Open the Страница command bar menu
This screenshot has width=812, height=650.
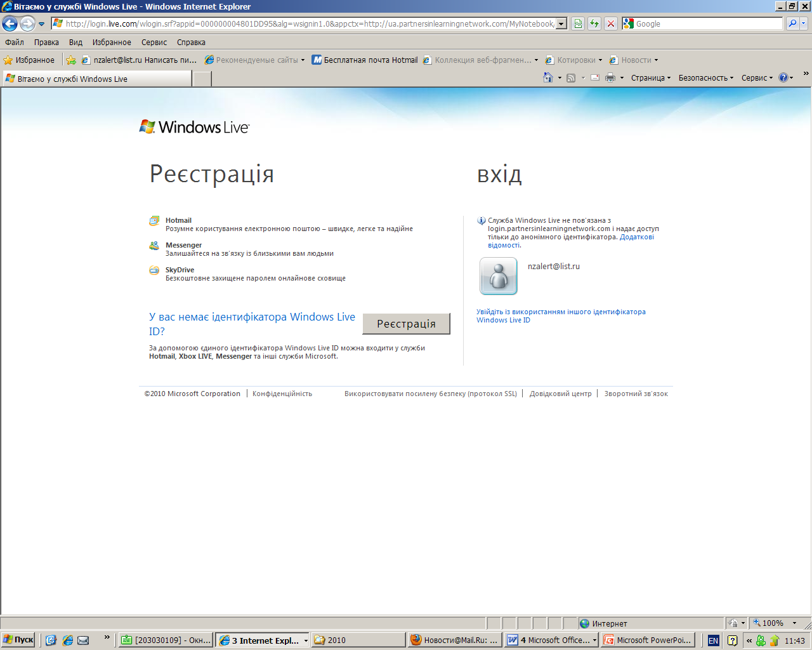(650, 77)
